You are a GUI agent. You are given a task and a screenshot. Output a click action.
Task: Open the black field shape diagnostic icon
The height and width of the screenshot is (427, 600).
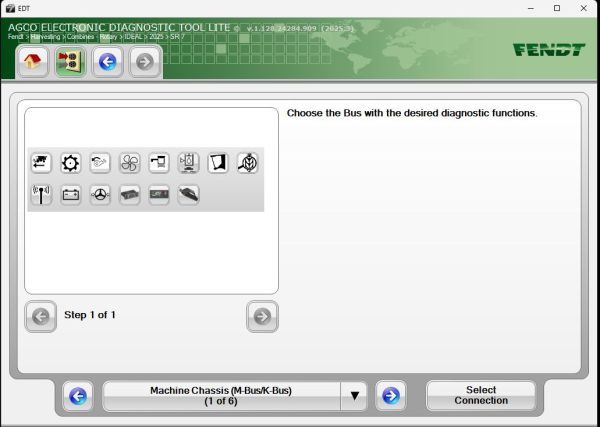pos(218,163)
